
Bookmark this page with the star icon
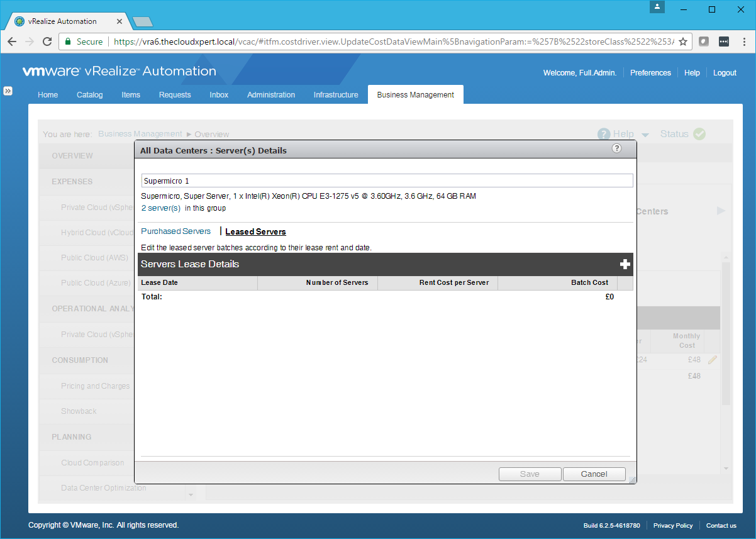pyautogui.click(x=683, y=42)
